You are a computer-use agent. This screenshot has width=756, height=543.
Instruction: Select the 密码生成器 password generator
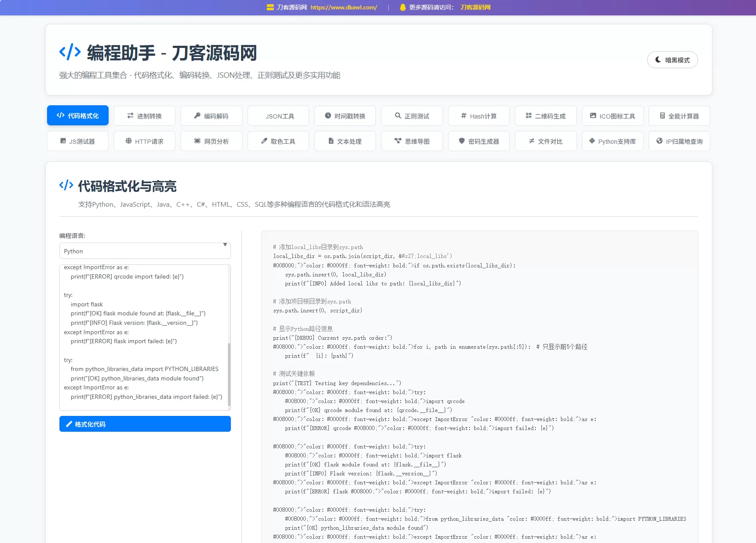(479, 141)
